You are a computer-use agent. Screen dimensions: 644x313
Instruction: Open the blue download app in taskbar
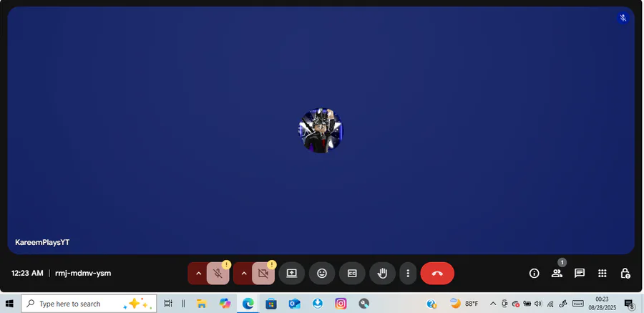point(317,304)
